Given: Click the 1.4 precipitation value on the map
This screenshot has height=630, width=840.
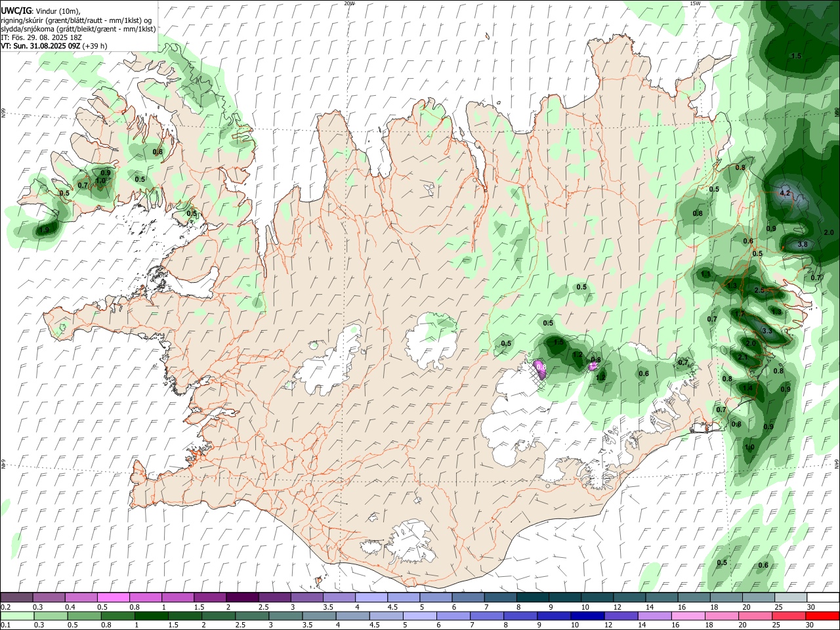Looking at the screenshot, I should [747, 388].
